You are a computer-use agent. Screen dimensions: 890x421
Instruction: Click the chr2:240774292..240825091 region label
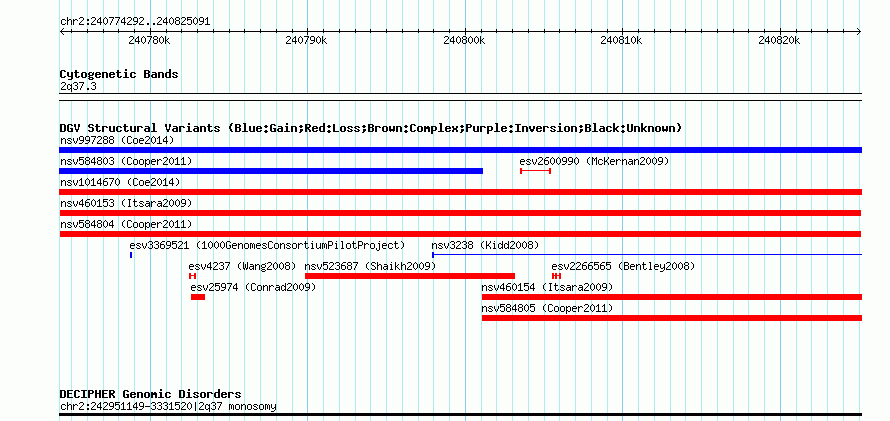pyautogui.click(x=135, y=22)
